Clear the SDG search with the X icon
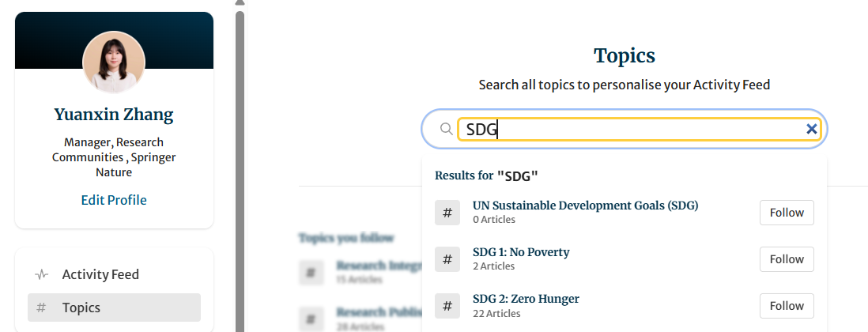The width and height of the screenshot is (868, 332). click(811, 129)
